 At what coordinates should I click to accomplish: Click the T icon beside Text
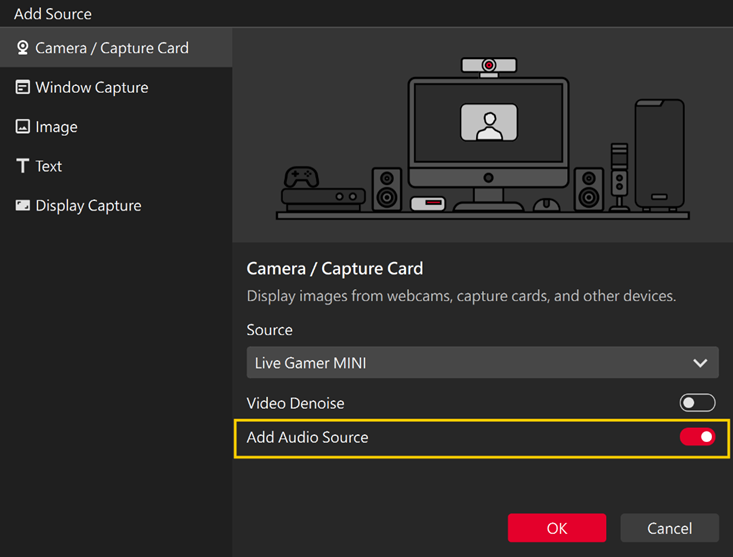click(22, 166)
